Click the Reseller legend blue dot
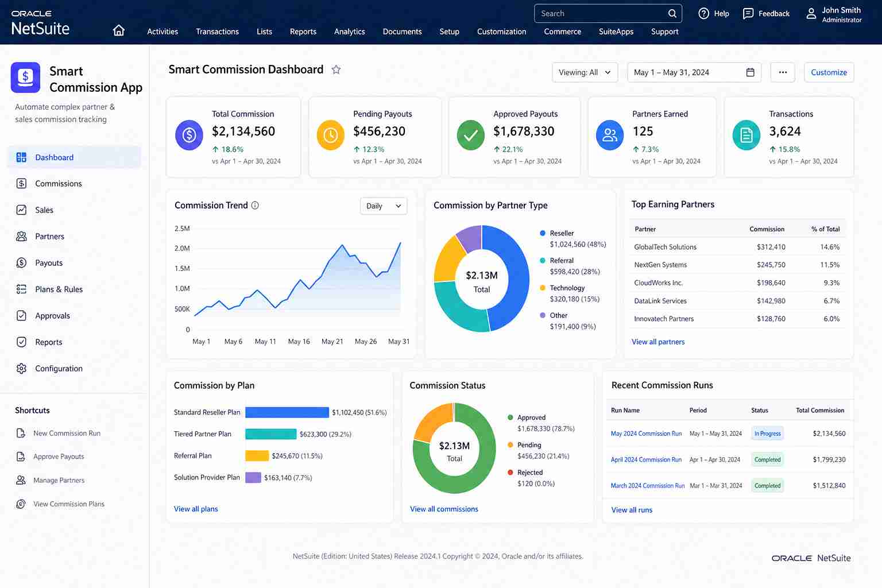This screenshot has height=588, width=882. (543, 233)
